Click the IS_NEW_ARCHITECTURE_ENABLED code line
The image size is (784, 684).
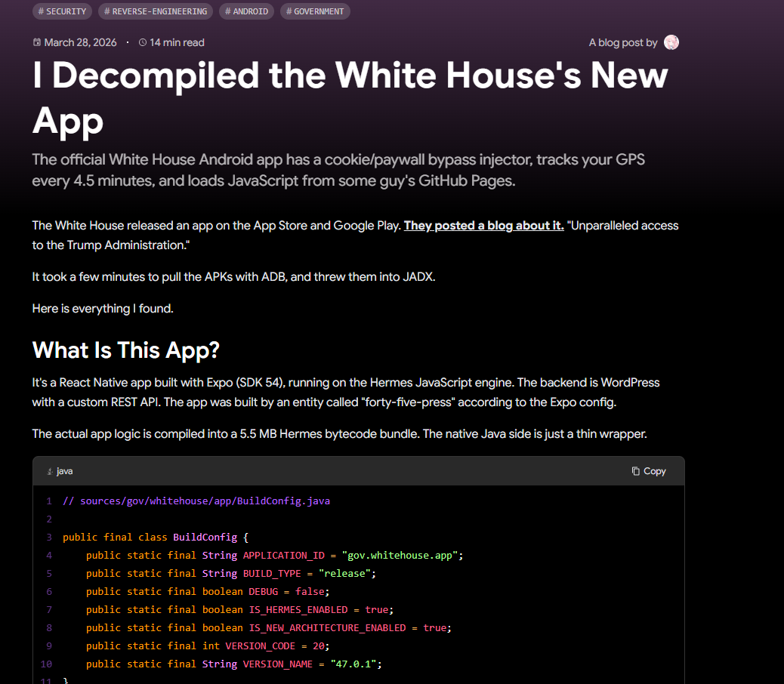[268, 627]
